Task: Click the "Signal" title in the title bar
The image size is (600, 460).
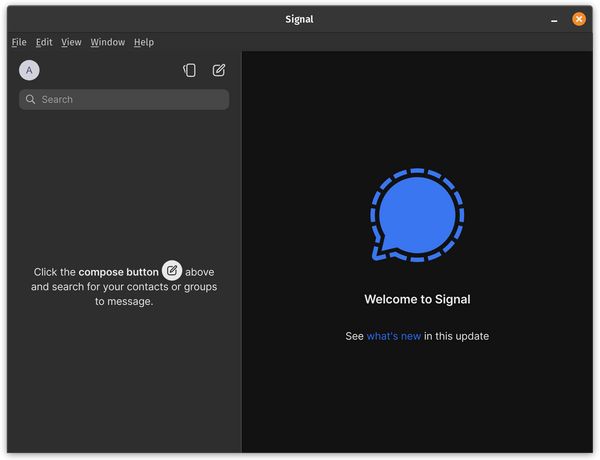Action: point(297,19)
